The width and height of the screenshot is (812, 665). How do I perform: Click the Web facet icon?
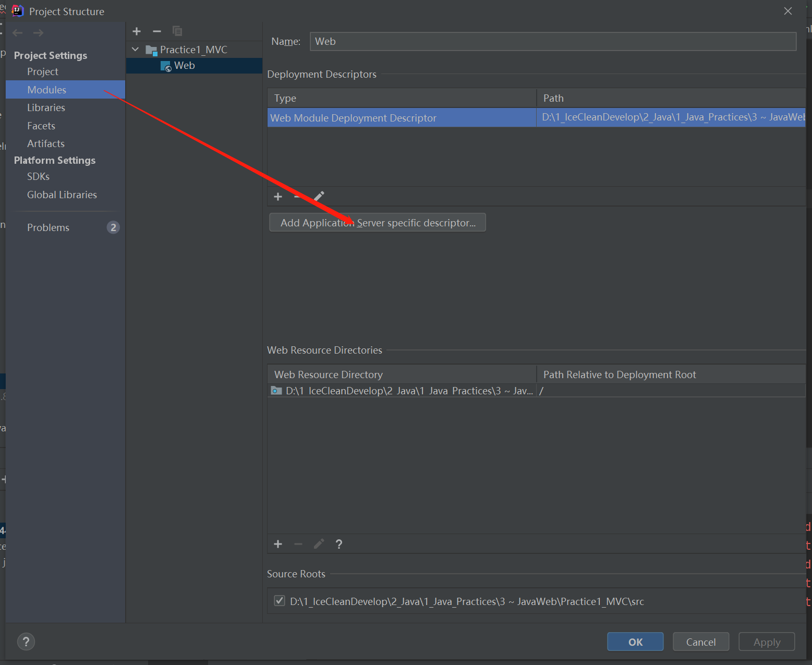166,66
